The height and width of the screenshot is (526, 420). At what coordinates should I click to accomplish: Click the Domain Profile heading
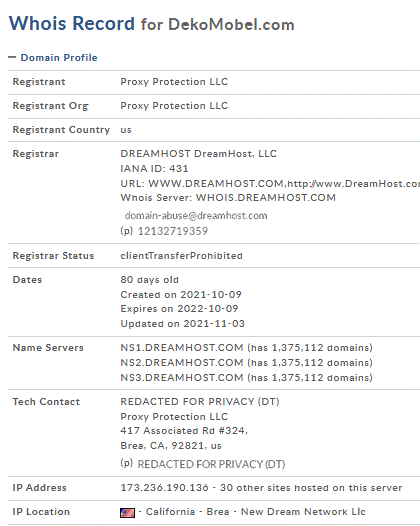[x=59, y=58]
